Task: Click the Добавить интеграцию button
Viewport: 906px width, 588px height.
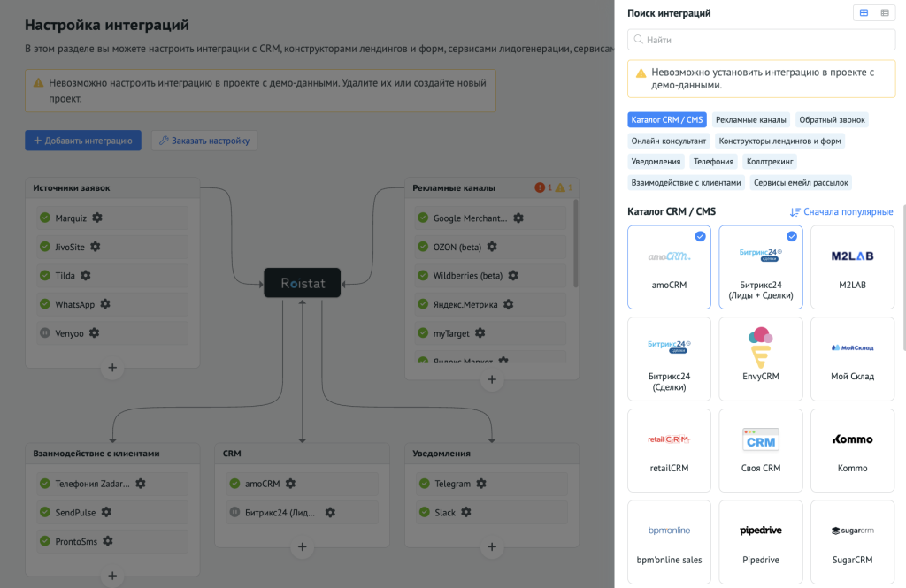Action: 82,141
